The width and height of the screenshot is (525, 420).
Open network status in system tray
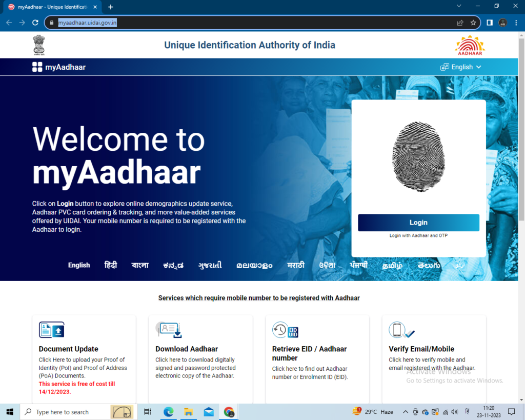click(x=445, y=412)
